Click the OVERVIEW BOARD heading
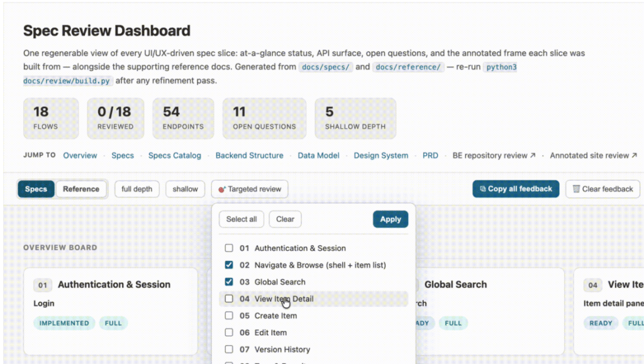The width and height of the screenshot is (644, 364). [60, 248]
